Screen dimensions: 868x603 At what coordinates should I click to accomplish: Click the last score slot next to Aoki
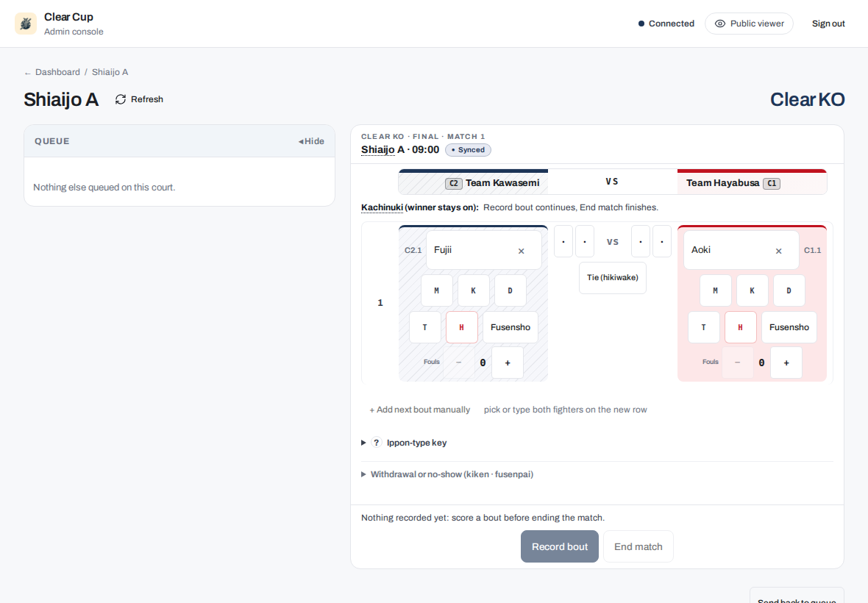662,241
